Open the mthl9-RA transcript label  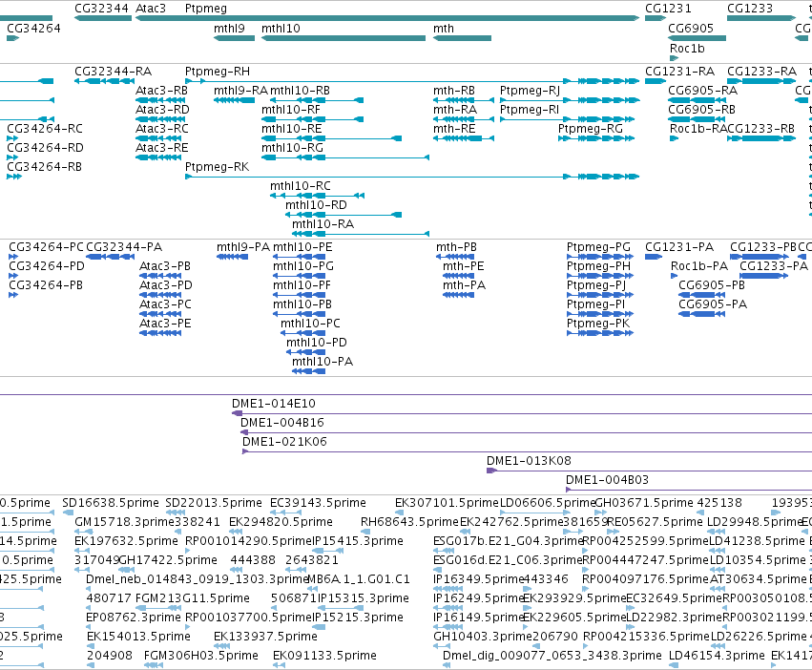[240, 91]
